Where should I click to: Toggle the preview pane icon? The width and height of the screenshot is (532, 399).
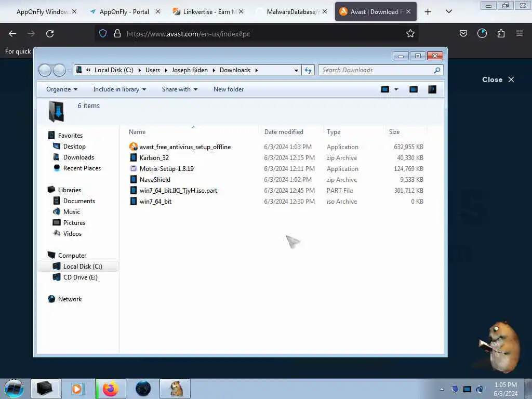413,89
